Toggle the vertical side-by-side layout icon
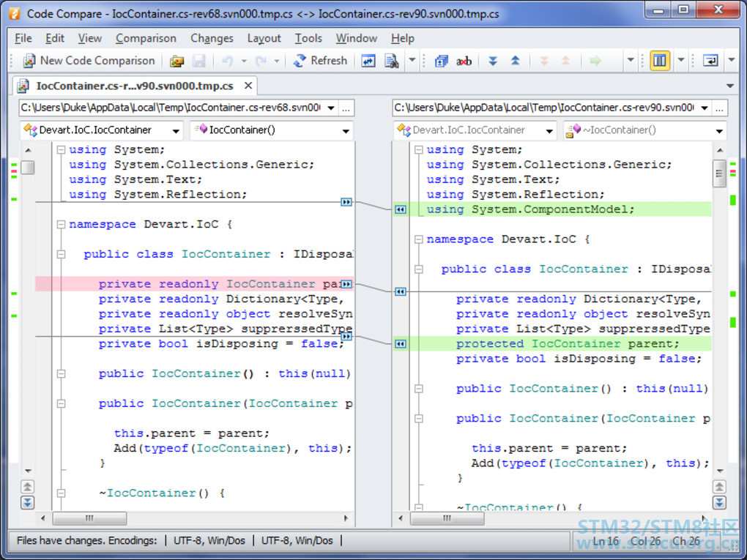Image resolution: width=747 pixels, height=560 pixels. click(660, 61)
